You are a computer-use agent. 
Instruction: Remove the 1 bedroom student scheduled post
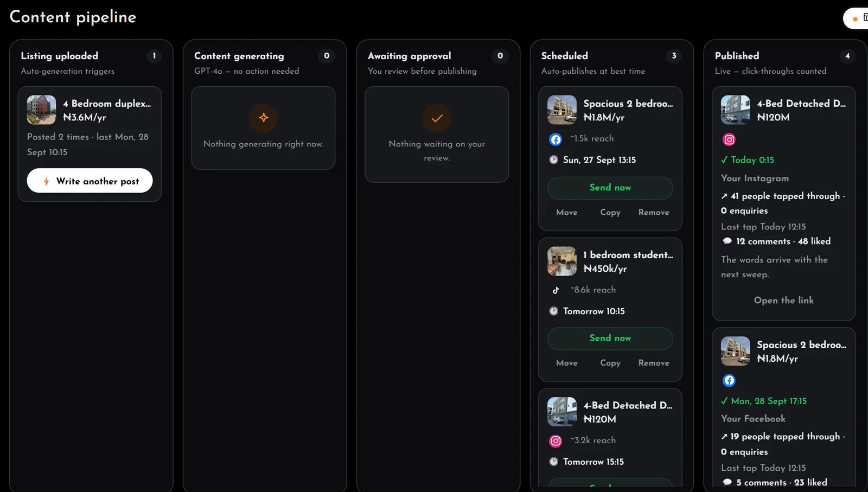click(654, 363)
